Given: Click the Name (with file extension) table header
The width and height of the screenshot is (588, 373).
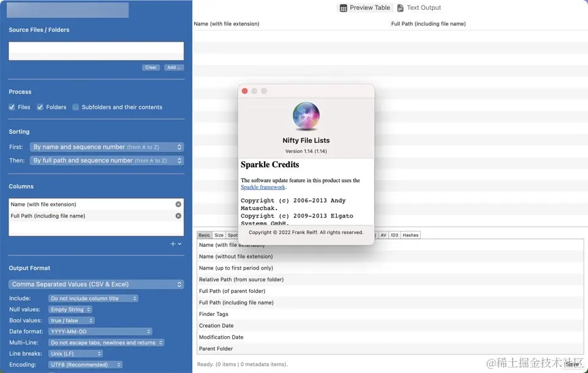Looking at the screenshot, I should tap(291, 24).
